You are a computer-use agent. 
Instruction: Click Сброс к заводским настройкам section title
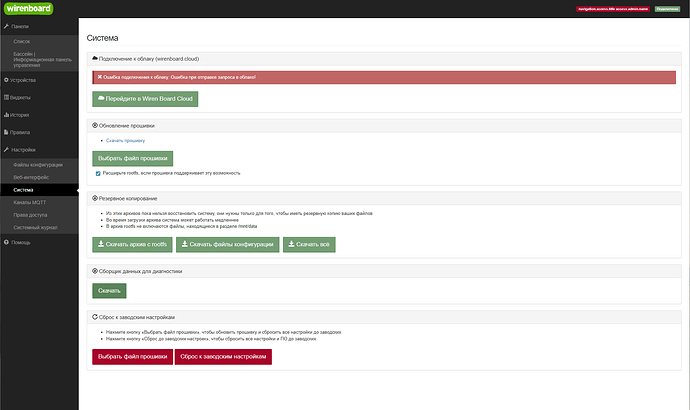[137, 317]
